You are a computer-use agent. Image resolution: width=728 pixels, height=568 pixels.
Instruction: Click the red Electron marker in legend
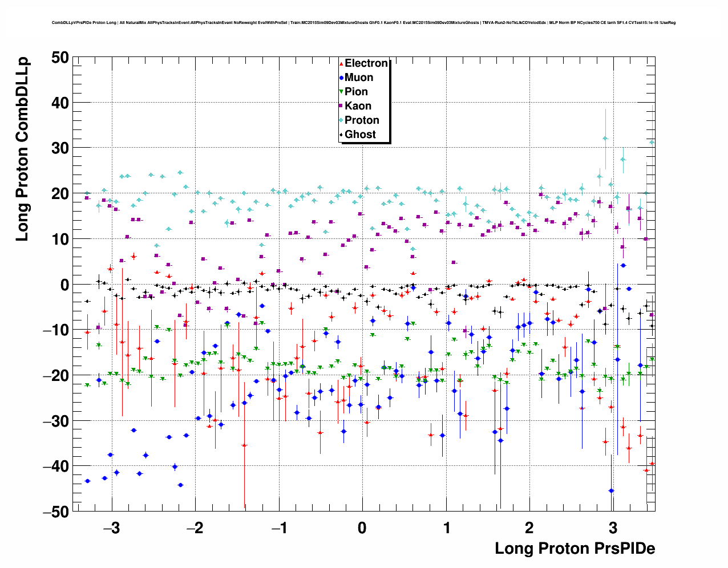(341, 64)
